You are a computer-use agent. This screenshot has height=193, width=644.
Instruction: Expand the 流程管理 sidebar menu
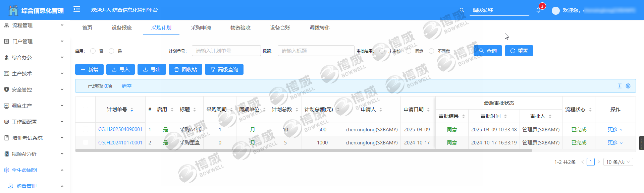click(x=34, y=25)
